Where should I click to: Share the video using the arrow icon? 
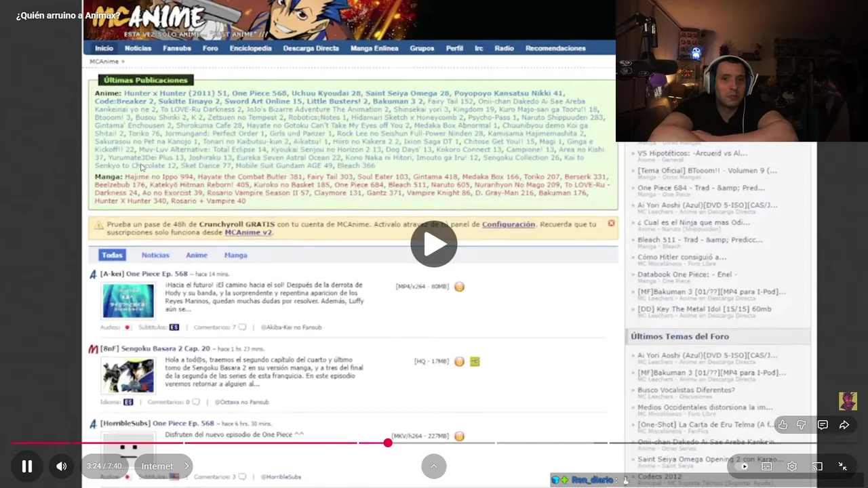[x=844, y=425]
